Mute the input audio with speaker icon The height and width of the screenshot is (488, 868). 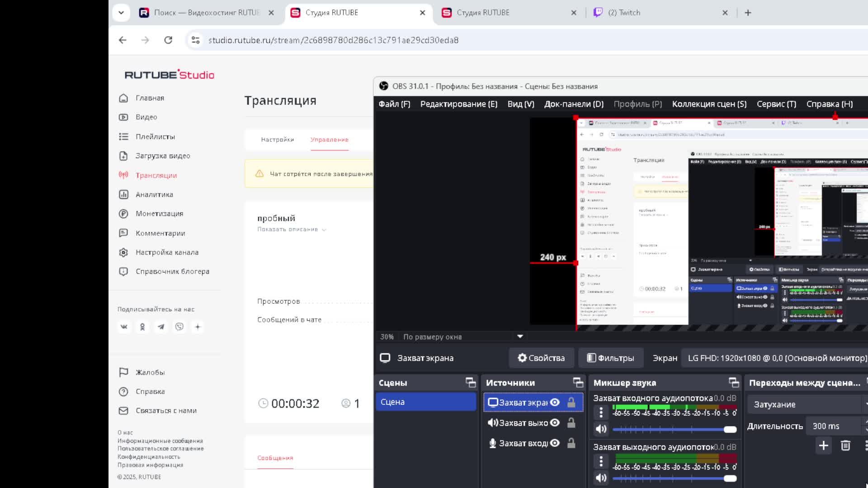click(x=601, y=428)
